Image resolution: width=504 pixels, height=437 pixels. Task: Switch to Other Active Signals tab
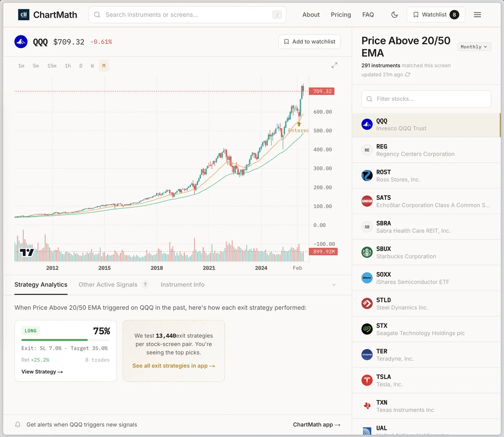pyautogui.click(x=114, y=285)
